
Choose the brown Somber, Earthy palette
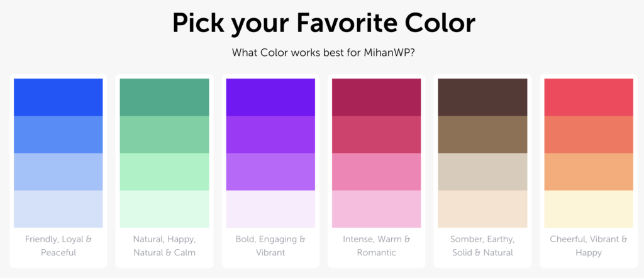(x=482, y=171)
